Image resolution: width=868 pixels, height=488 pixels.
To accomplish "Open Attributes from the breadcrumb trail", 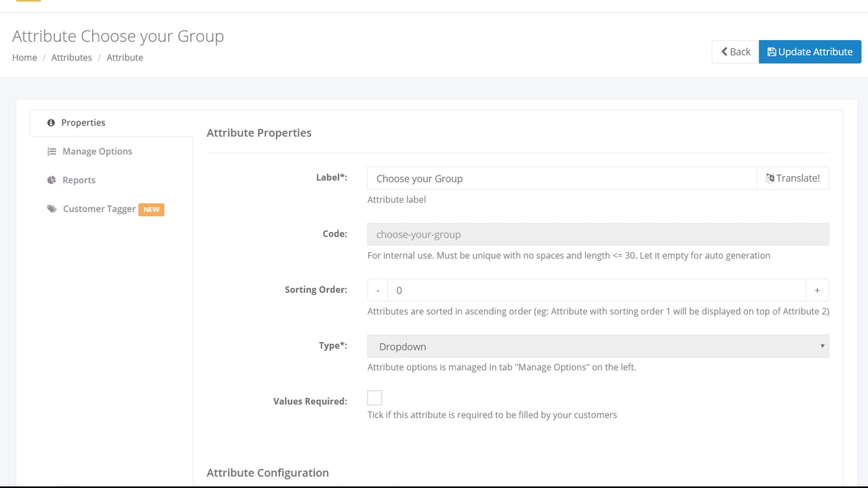I will point(71,57).
